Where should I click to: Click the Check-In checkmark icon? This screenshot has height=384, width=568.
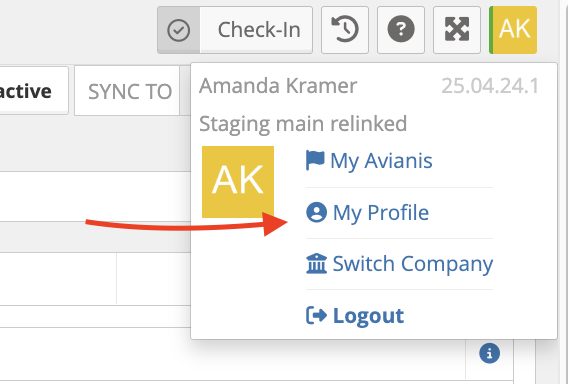[179, 30]
